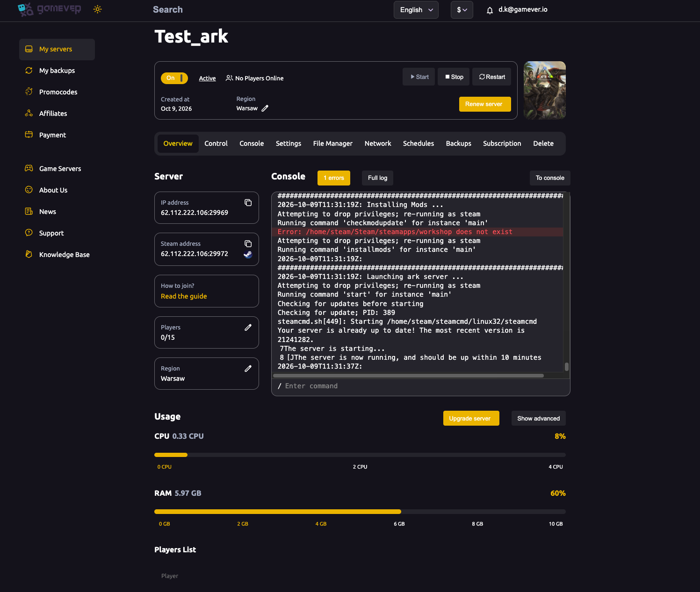Open Payment in sidebar
Viewport: 700px width, 592px height.
57,135
